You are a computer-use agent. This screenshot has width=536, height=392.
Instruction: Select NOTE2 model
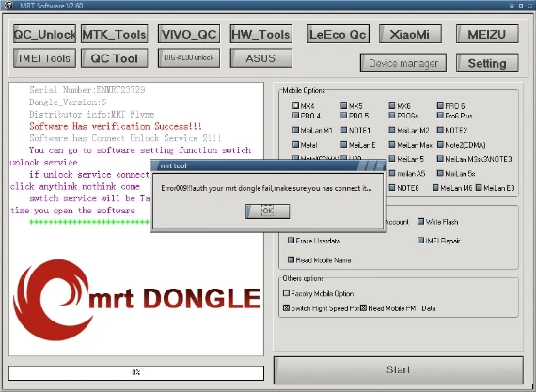[x=440, y=130]
